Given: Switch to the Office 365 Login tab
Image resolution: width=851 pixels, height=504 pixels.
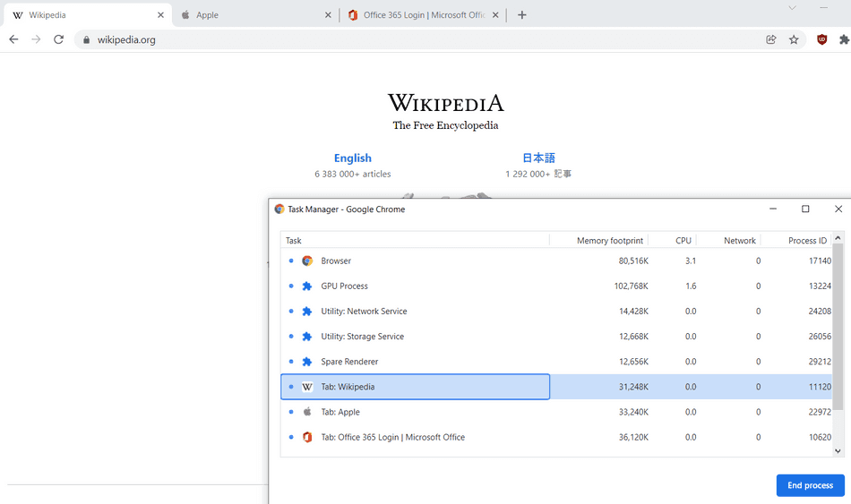Looking at the screenshot, I should coord(422,14).
